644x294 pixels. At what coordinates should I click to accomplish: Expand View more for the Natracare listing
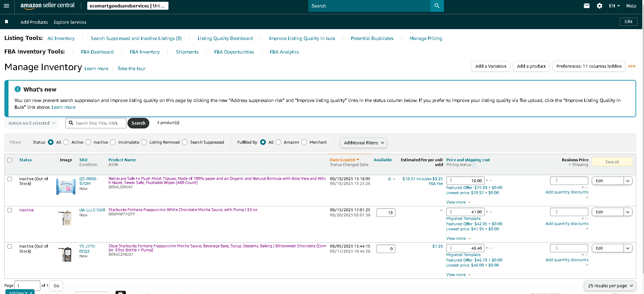pyautogui.click(x=458, y=202)
